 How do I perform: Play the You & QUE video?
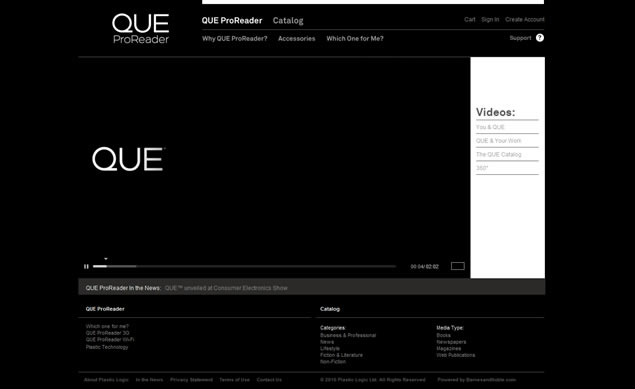[490, 127]
